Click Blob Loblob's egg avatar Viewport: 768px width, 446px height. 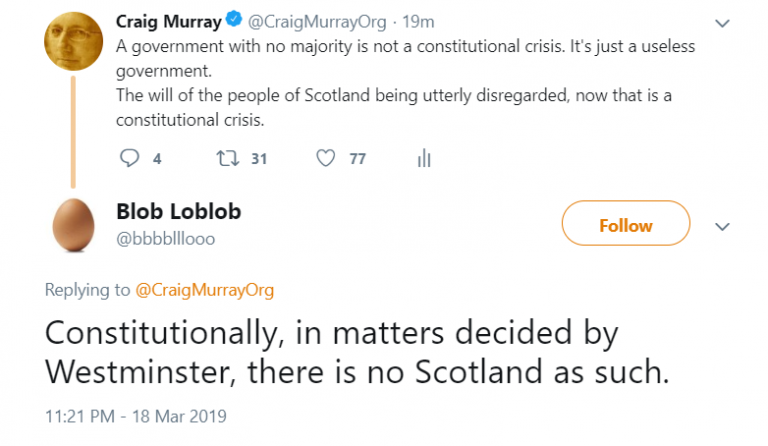(x=73, y=222)
